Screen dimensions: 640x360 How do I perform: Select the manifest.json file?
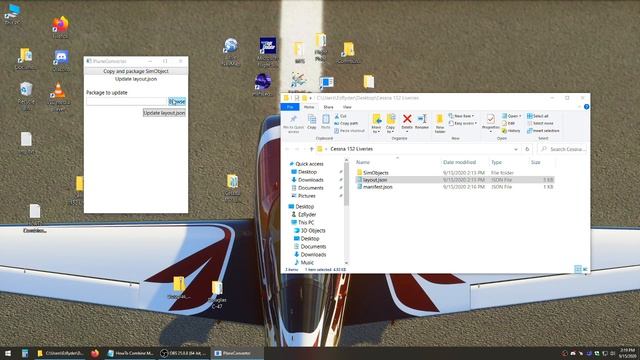(x=454, y=187)
